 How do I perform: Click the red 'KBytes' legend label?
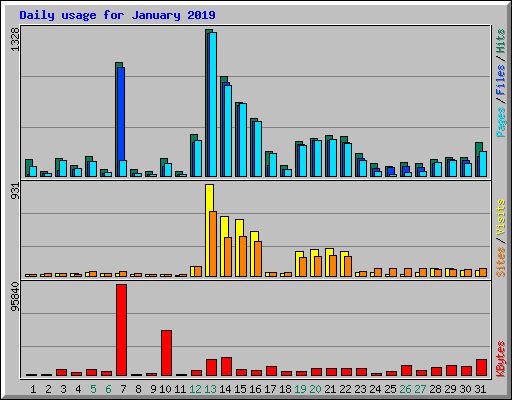pos(500,359)
